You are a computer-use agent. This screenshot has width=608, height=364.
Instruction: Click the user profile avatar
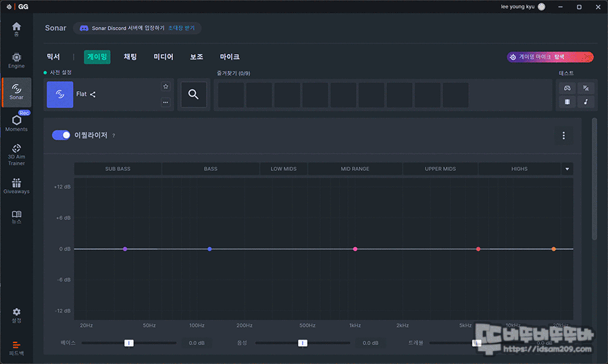click(542, 7)
